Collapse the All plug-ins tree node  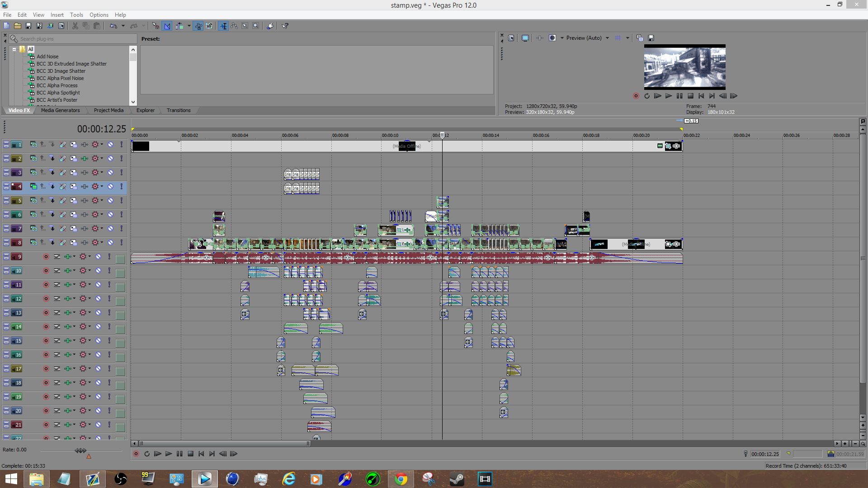click(14, 49)
